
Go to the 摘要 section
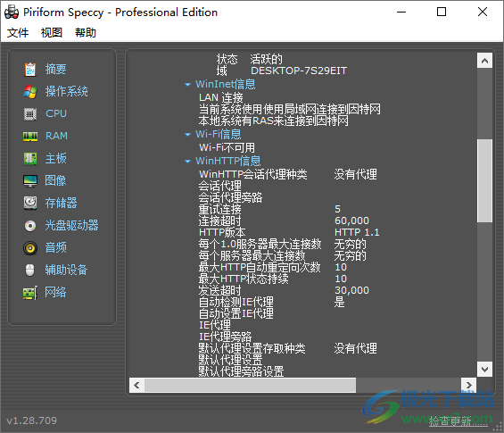coord(56,69)
